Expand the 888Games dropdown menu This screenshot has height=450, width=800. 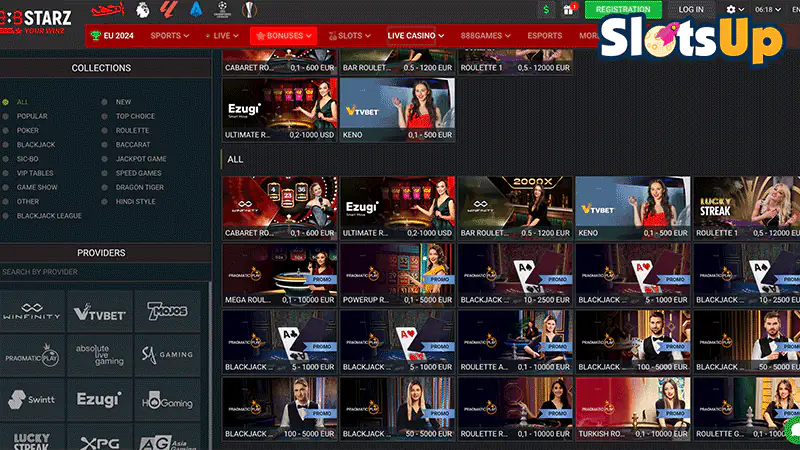pyautogui.click(x=485, y=36)
